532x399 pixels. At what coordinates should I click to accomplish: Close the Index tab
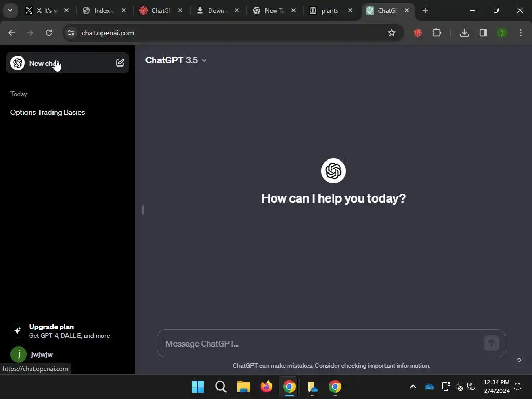click(x=124, y=10)
